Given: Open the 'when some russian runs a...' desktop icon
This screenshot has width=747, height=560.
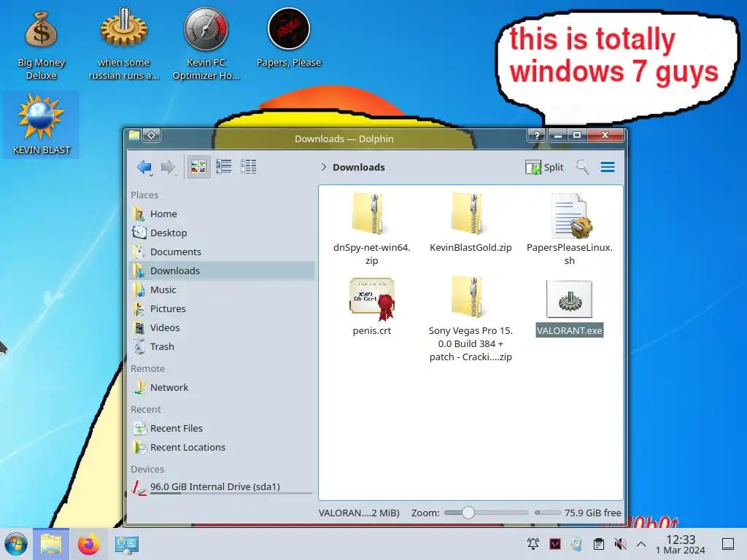Looking at the screenshot, I should tap(123, 45).
